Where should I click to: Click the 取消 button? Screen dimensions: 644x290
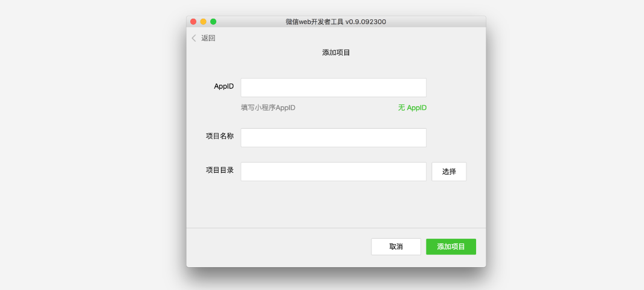pos(396,246)
